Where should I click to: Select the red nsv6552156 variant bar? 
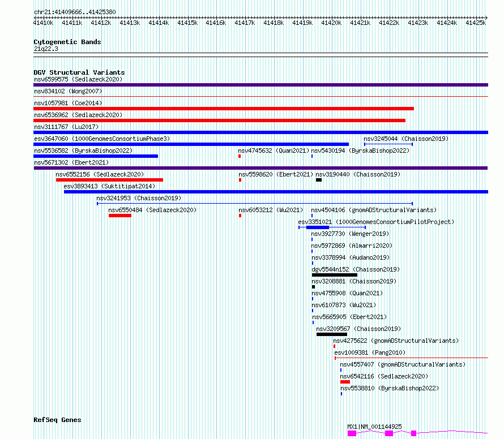(110, 180)
